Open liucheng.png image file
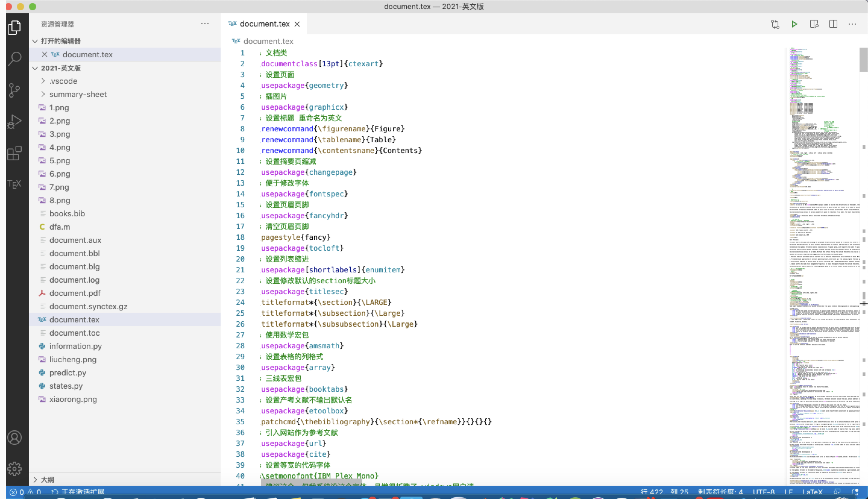Viewport: 868px width, 499px height. coord(125,359)
